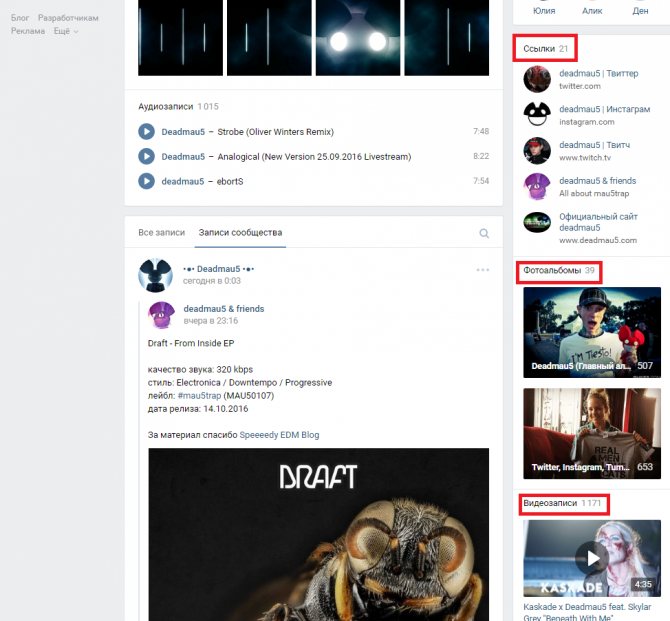Play the Analogical New Version track

146,156
